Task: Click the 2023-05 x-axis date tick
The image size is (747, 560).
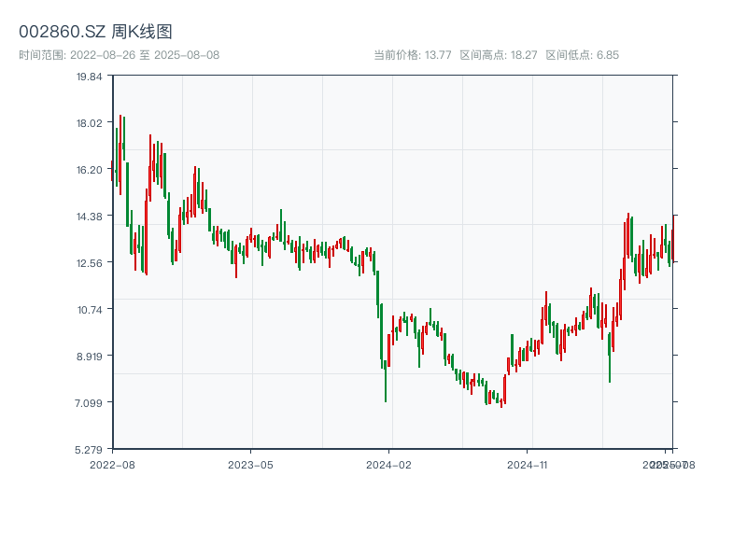Action: pos(250,464)
